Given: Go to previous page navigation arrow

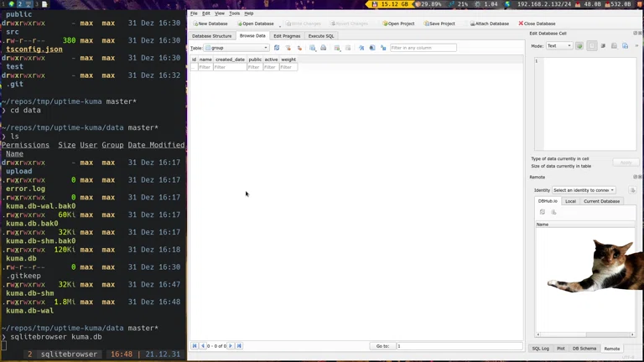Looking at the screenshot, I should pos(203,346).
